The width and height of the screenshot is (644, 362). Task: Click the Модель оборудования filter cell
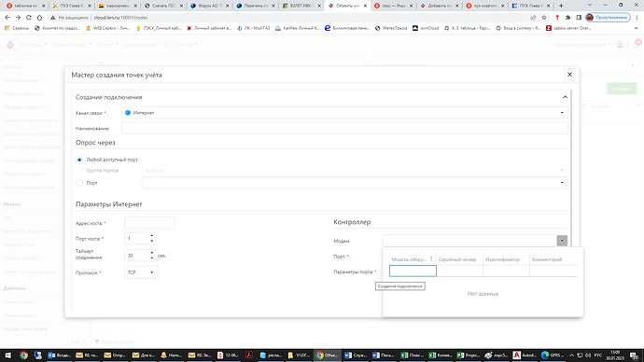coord(413,271)
